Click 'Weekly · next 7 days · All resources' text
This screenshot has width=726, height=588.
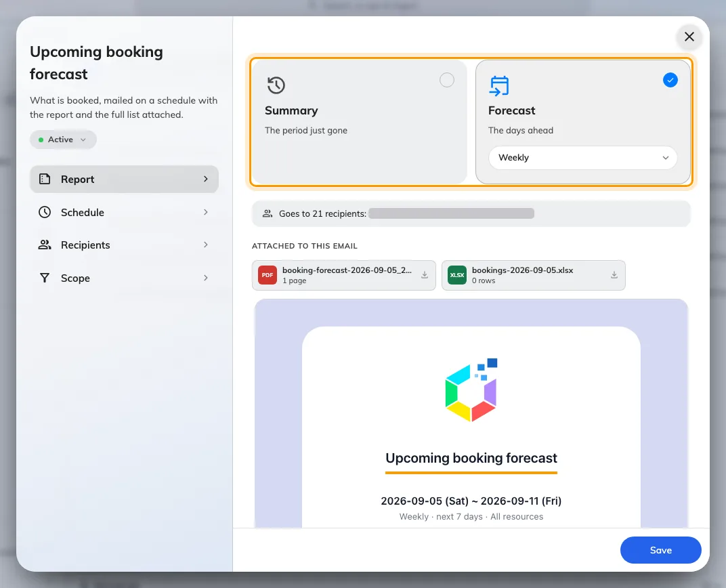(471, 517)
